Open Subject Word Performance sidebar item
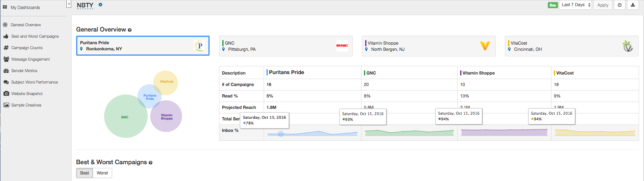Viewport: 644px width, 181px height. click(x=34, y=82)
